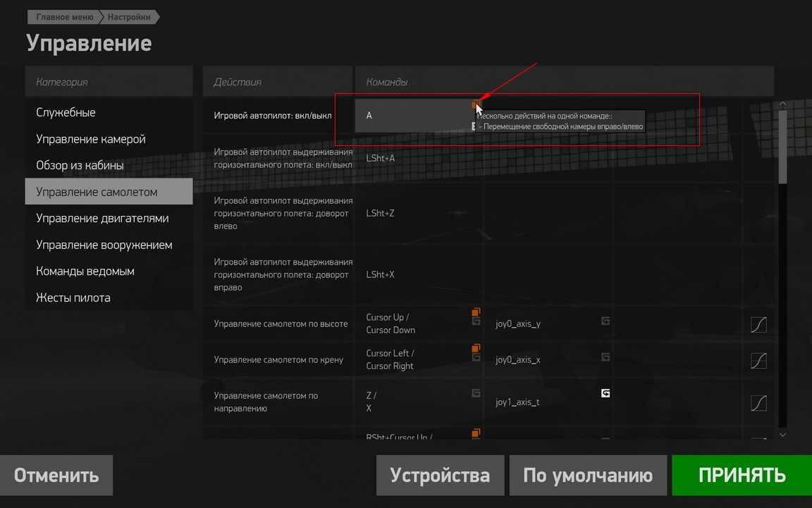Open response curve for joy1_axis_t row
The height and width of the screenshot is (508, 812).
point(758,403)
